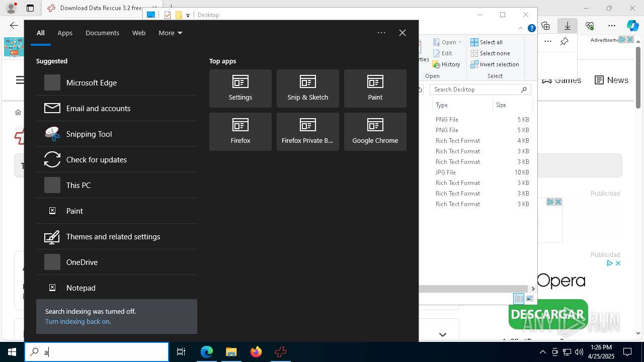The height and width of the screenshot is (362, 644).
Task: Switch to All search tab
Action: [x=41, y=33]
